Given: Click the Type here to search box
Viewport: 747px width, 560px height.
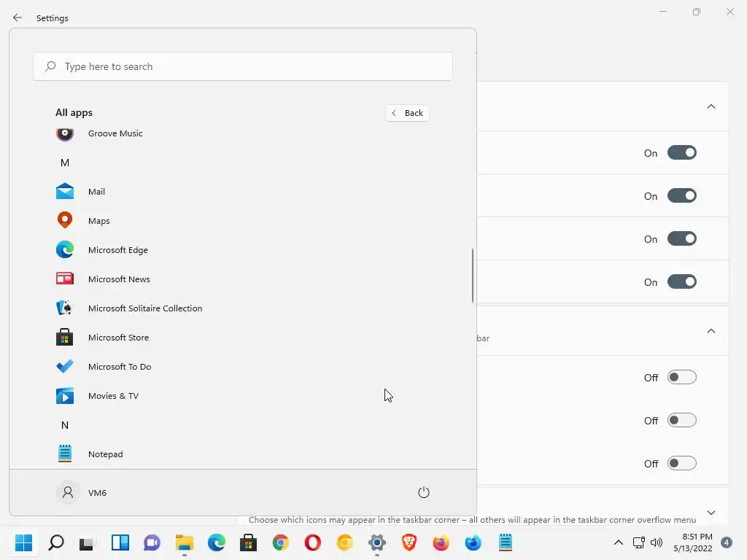Looking at the screenshot, I should point(243,66).
